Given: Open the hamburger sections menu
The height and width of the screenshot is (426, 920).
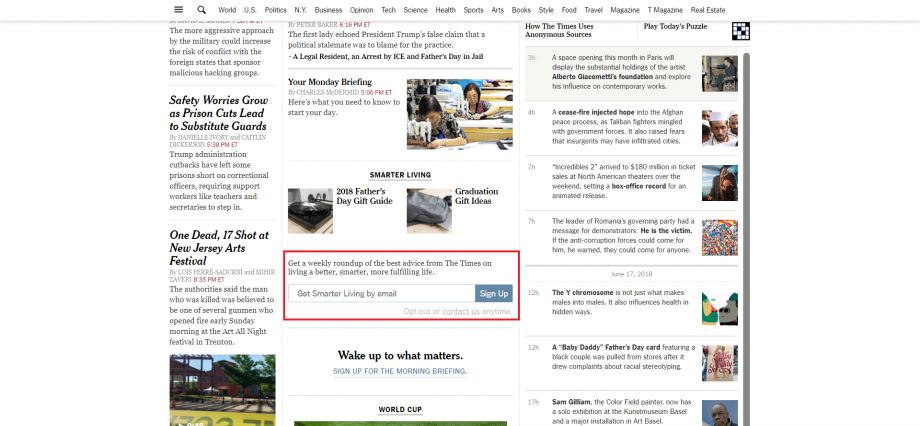Looking at the screenshot, I should 179,10.
